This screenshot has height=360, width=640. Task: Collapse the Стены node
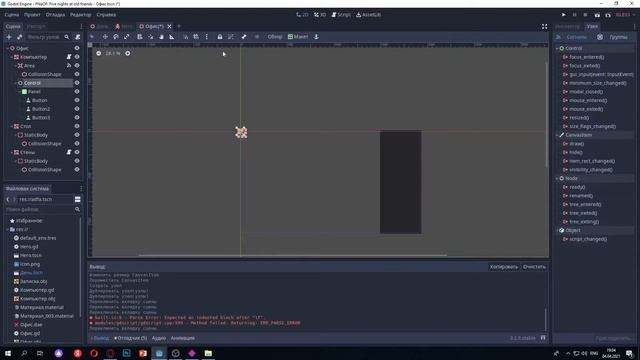point(11,152)
